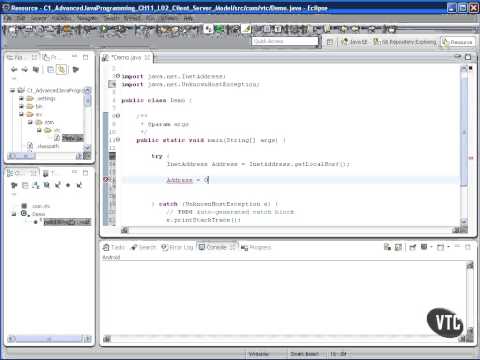Image resolution: width=480 pixels, height=360 pixels.
Task: Click the Outline focus/view menu icon
Action: [14, 185]
